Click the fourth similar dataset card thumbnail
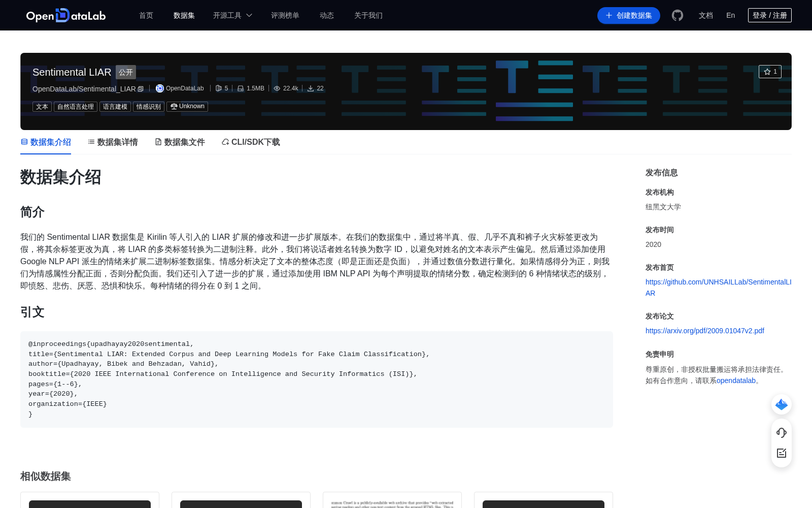The image size is (812, 508). (x=544, y=504)
